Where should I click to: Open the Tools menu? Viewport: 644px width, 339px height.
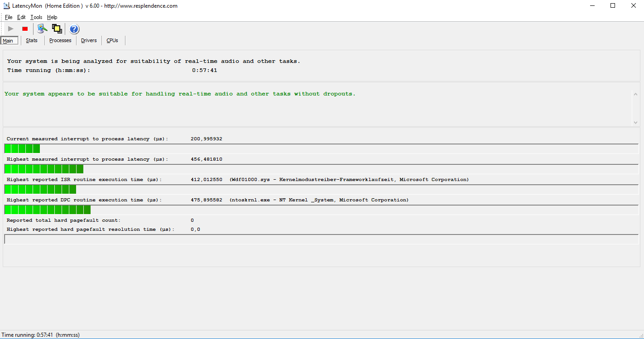pos(36,17)
